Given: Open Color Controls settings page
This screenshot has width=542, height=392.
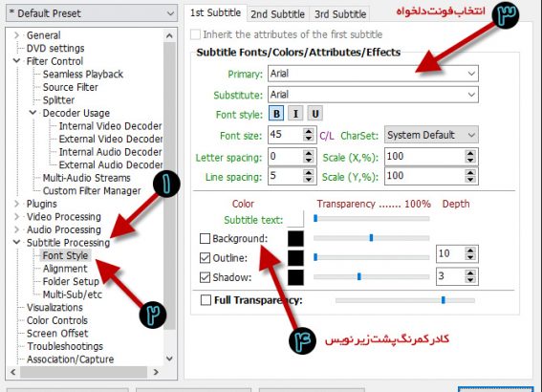Looking at the screenshot, I should click(x=57, y=320).
